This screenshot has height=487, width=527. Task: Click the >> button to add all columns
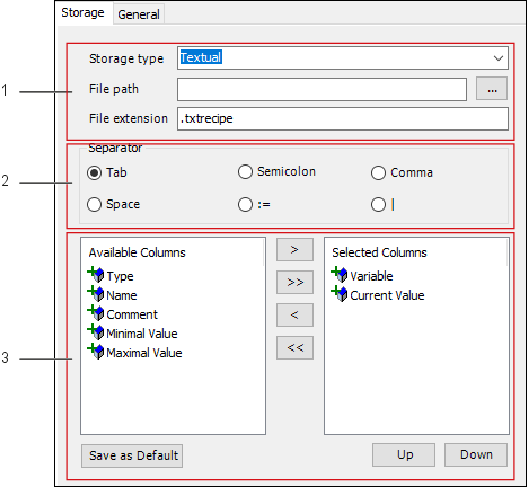tap(295, 282)
